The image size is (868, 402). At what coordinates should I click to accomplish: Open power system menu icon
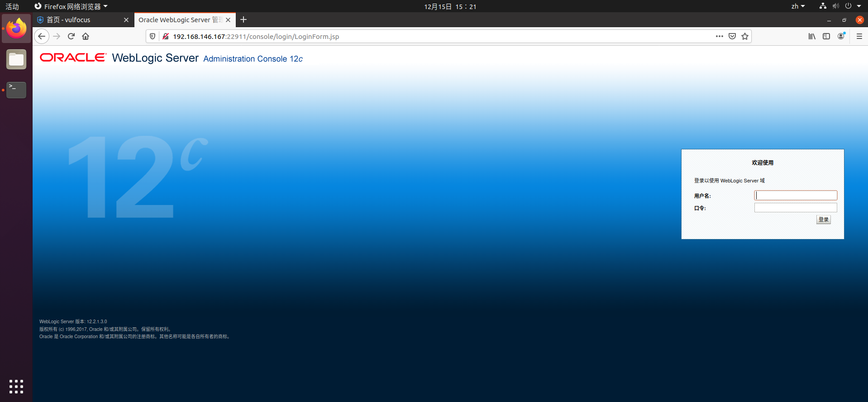pos(848,6)
